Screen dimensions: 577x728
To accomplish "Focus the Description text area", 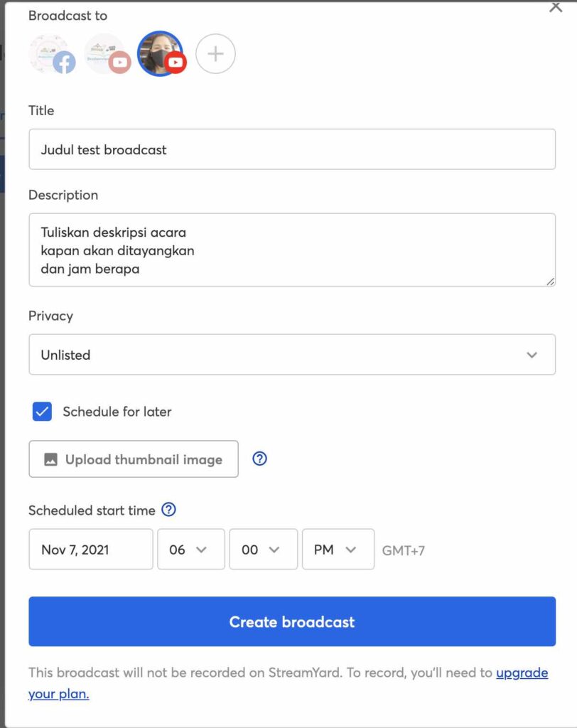I will tap(292, 250).
